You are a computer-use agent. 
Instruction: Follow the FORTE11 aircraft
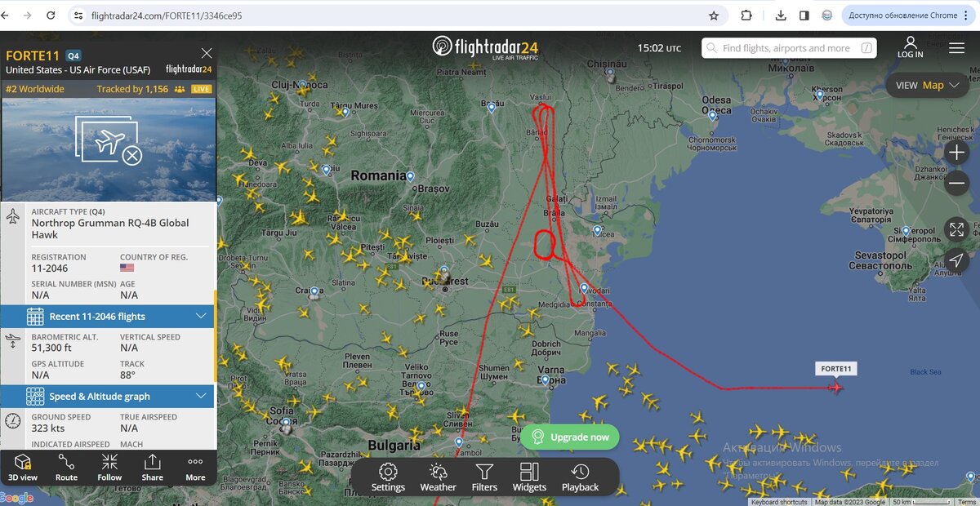[x=109, y=468]
